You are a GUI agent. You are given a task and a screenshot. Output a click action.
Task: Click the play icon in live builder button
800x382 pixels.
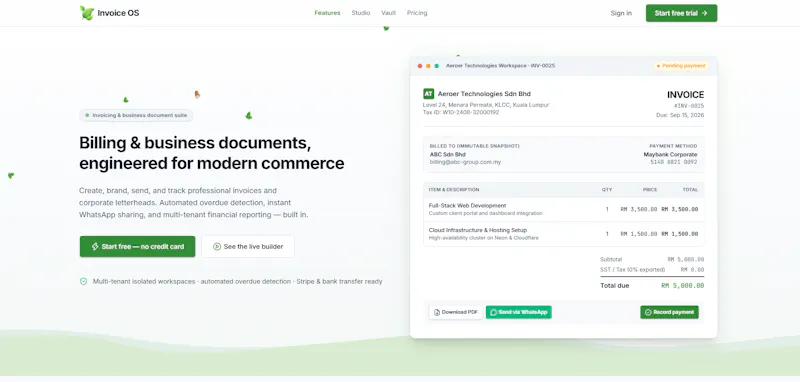(217, 246)
